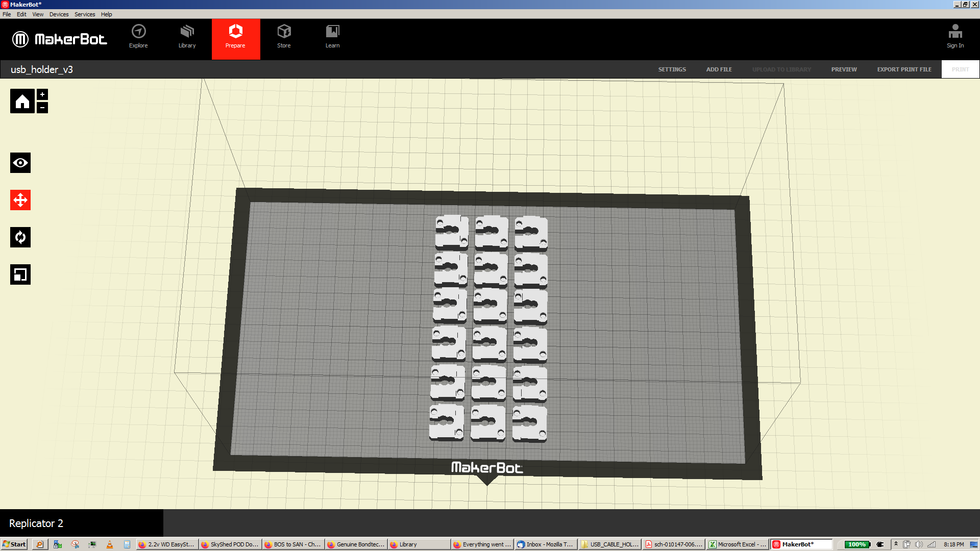Screen dimensions: 980x551
Task: Open the Help menu
Action: [106, 14]
